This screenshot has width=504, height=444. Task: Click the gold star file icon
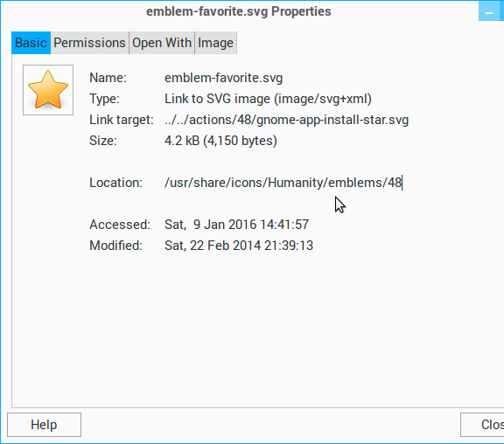click(x=48, y=90)
